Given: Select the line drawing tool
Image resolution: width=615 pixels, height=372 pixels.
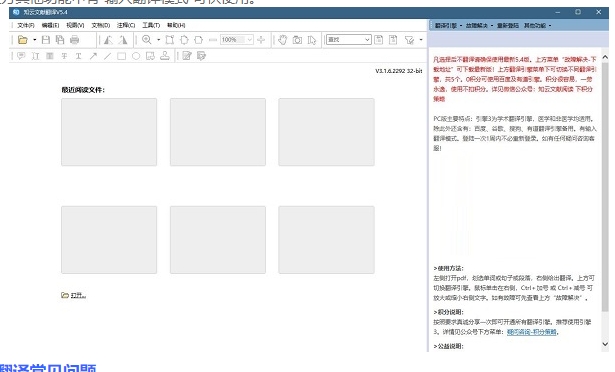Looking at the screenshot, I should point(107,56).
